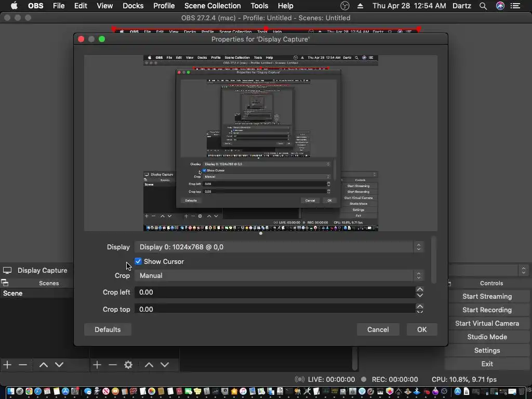Increase Crop left with the up arrow
The image size is (532, 399).
420,289
